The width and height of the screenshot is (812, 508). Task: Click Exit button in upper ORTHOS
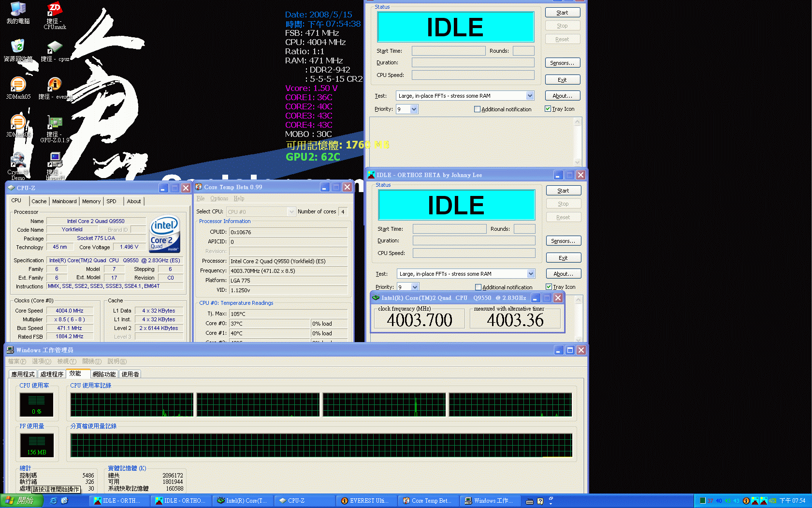(x=563, y=80)
